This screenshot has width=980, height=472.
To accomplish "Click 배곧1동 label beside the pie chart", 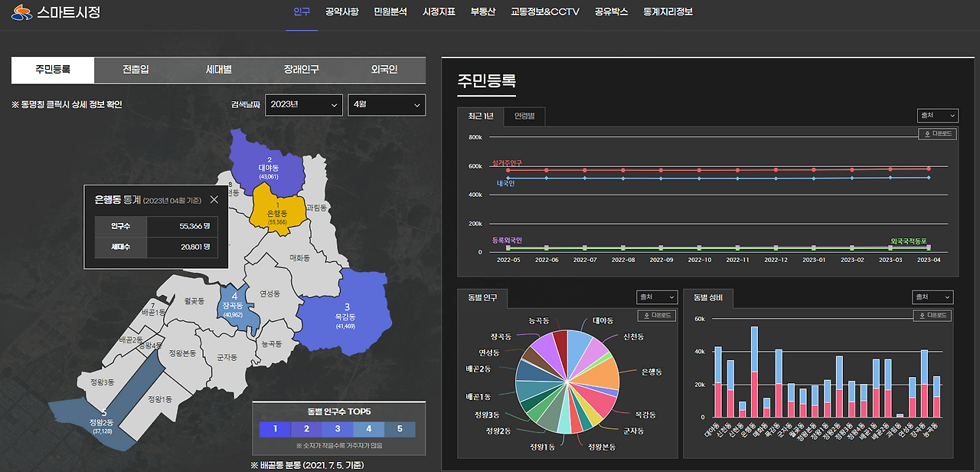I will [x=479, y=397].
